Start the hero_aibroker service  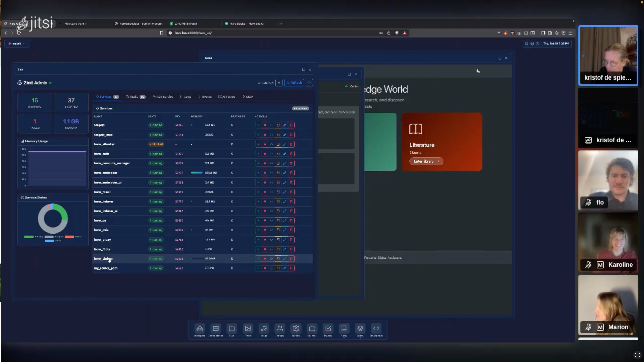258,144
